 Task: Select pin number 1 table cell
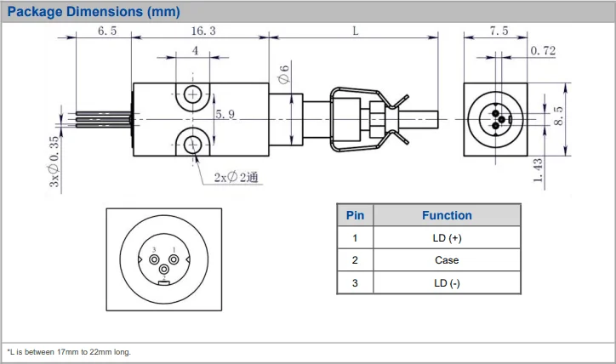pos(355,238)
